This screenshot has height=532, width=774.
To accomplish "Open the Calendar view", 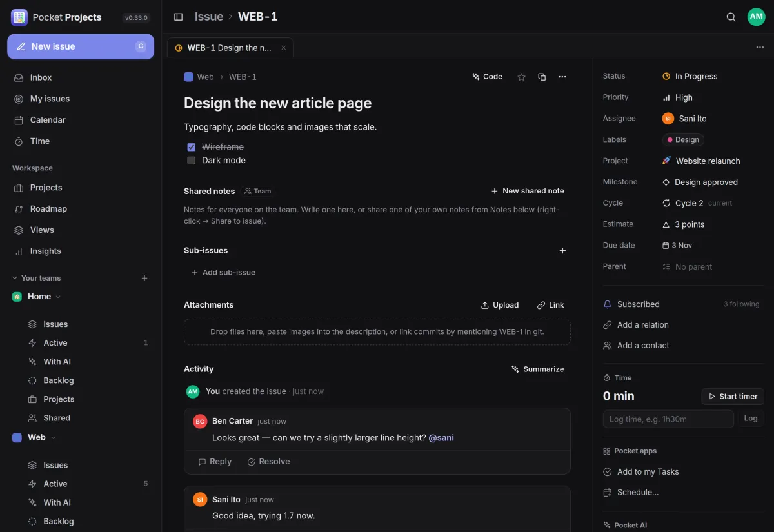I will pos(81,120).
